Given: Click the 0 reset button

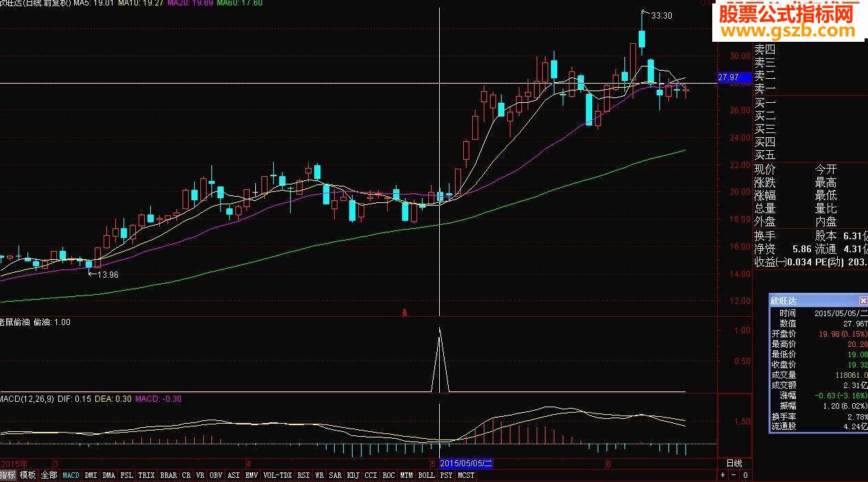Looking at the screenshot, I should (746, 475).
